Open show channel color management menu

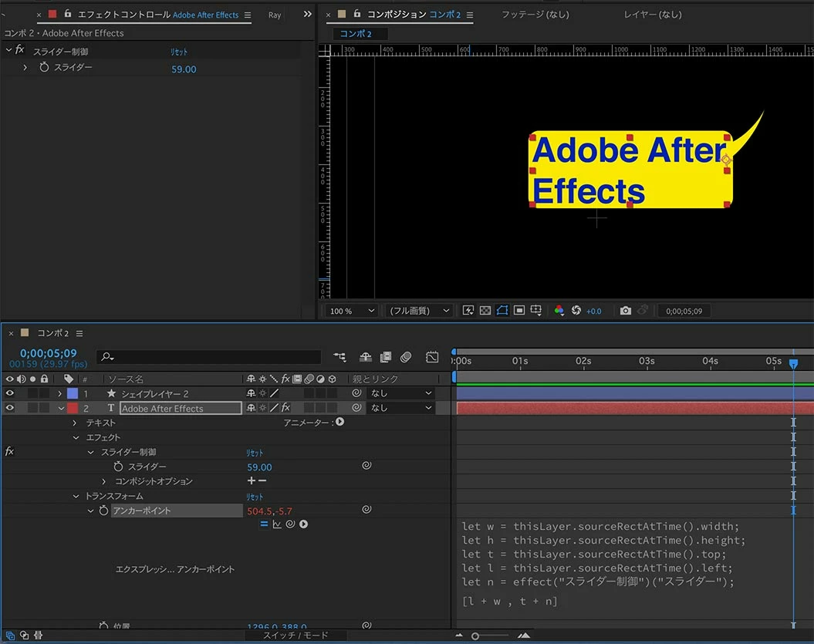[x=559, y=310]
